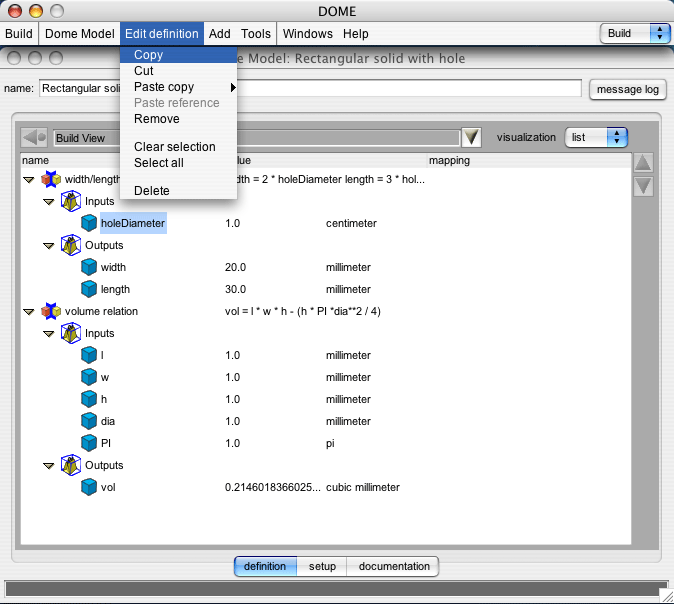The width and height of the screenshot is (674, 604).
Task: Click the 30.0 value of length
Action: (235, 289)
